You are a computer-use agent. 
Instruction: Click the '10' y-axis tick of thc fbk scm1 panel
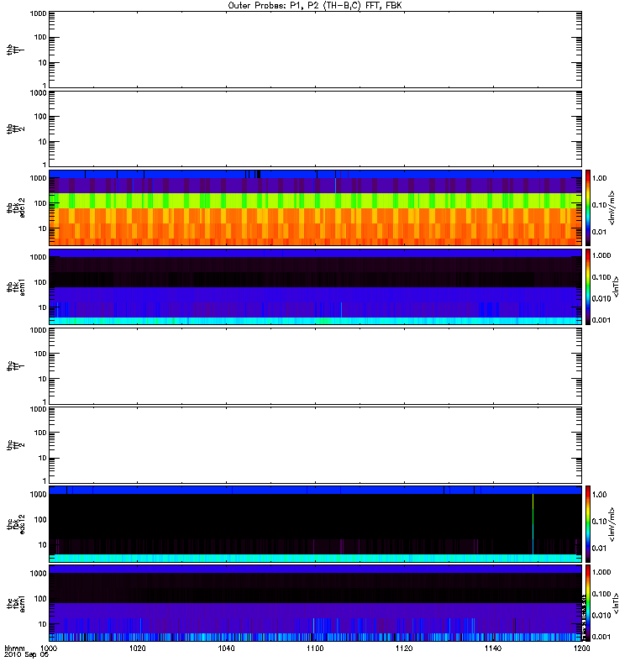click(43, 624)
